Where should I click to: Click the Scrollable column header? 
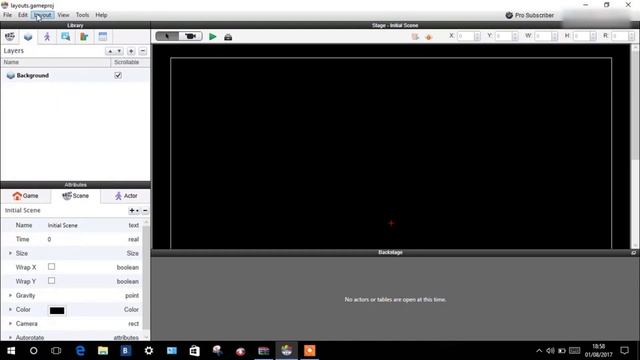coord(130,62)
